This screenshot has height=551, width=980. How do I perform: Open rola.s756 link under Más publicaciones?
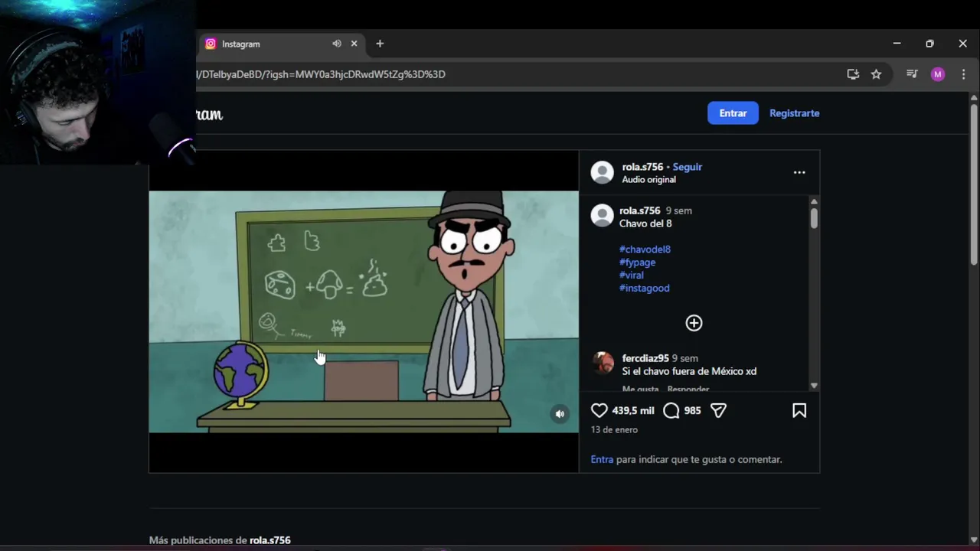[269, 540]
